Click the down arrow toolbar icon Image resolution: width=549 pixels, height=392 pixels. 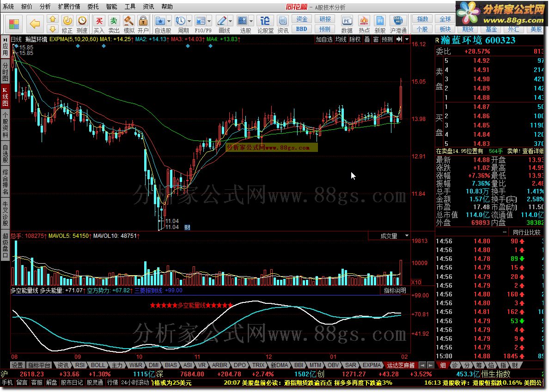point(53,29)
